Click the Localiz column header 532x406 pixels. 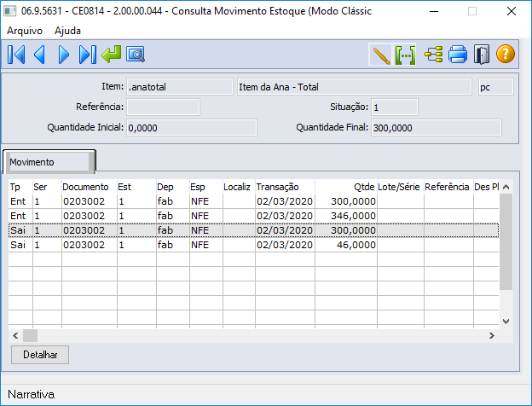click(239, 187)
